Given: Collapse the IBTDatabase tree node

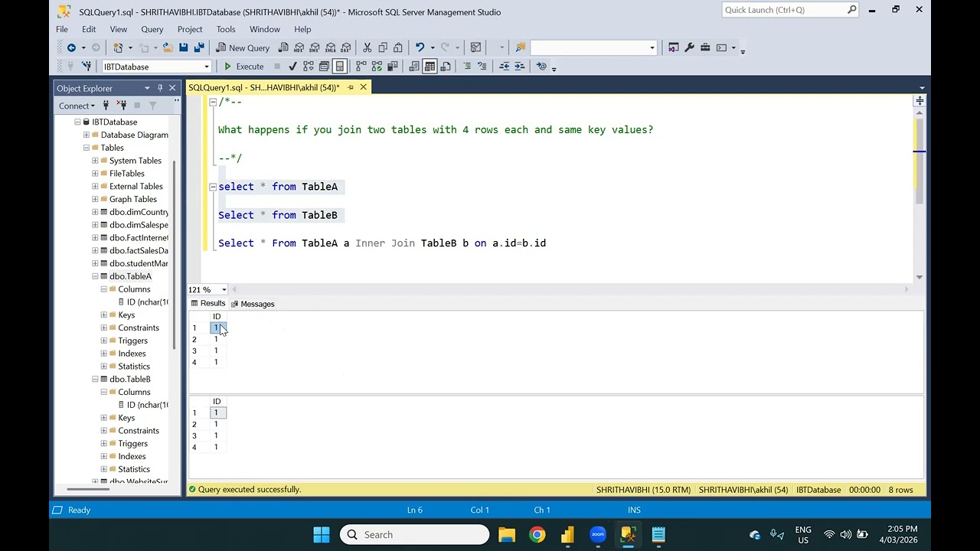Looking at the screenshot, I should click(x=77, y=122).
